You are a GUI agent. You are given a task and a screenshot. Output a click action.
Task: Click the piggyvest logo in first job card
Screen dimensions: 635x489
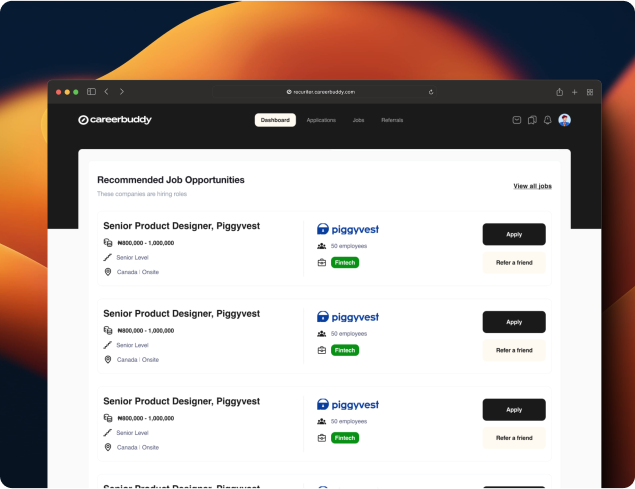(348, 229)
